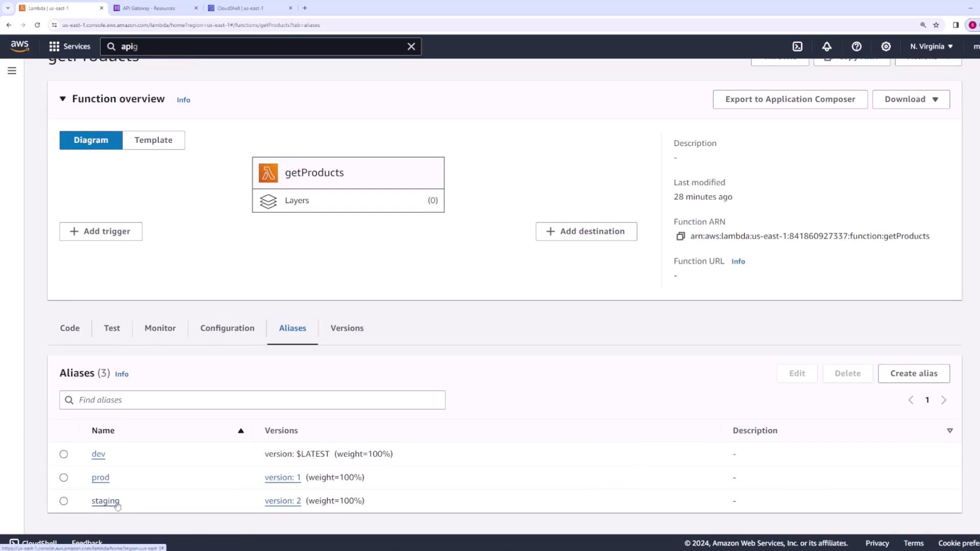Open the version: 2 link
This screenshot has width=980, height=551.
pyautogui.click(x=282, y=501)
